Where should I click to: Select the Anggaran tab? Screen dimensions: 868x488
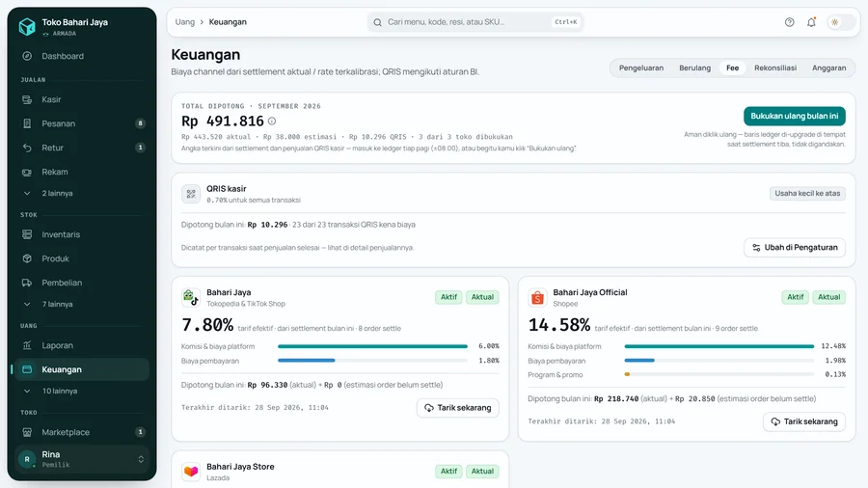pos(828,68)
